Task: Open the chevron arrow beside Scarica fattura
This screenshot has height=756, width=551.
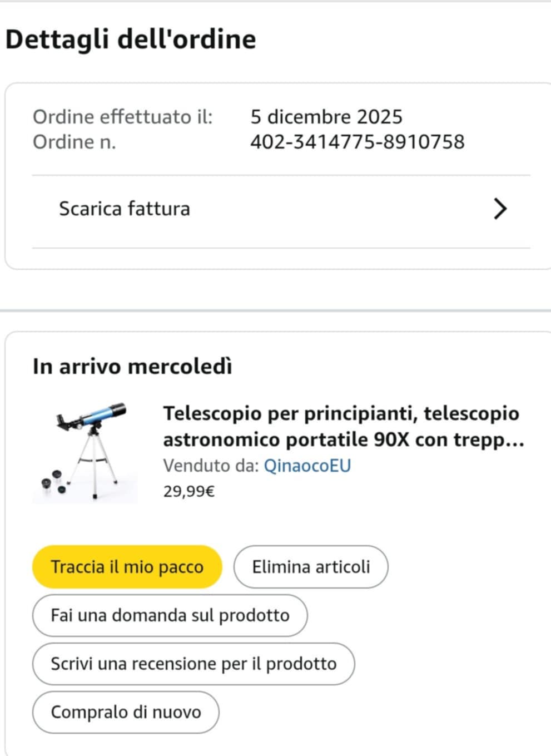Action: click(500, 209)
